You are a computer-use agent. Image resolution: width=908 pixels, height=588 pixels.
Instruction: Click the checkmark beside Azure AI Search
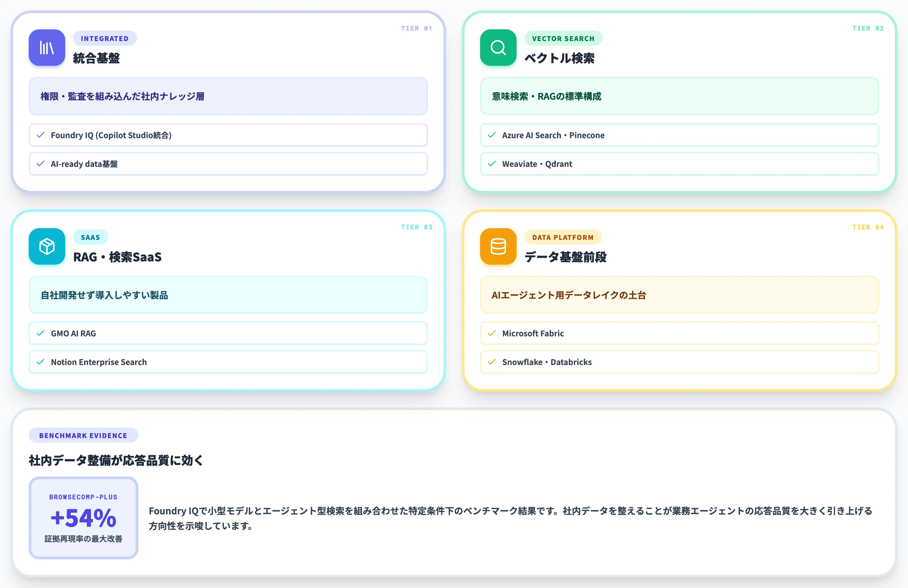click(x=492, y=135)
